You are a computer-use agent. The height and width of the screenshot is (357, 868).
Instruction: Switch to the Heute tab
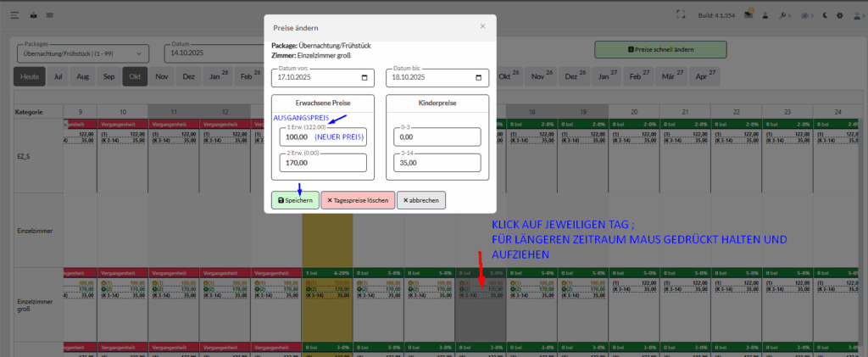[28, 76]
